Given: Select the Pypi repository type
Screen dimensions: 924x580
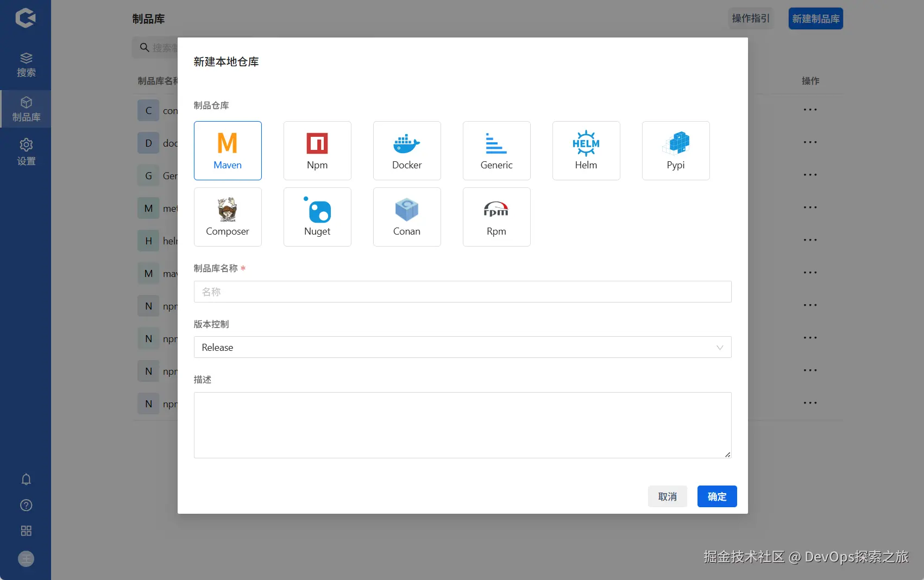Looking at the screenshot, I should pyautogui.click(x=676, y=150).
